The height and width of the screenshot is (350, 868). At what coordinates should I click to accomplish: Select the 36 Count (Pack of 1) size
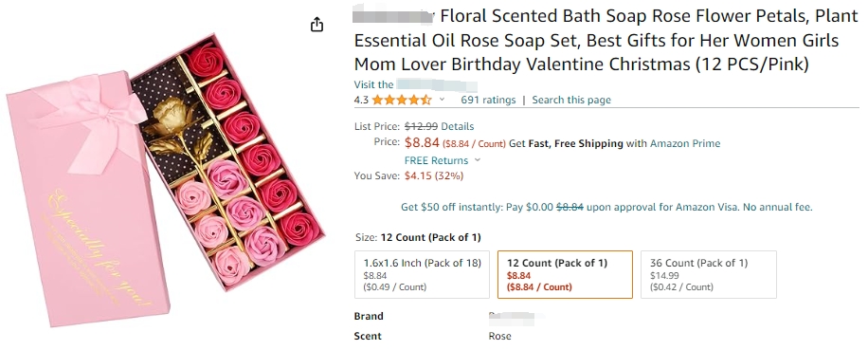tap(709, 275)
